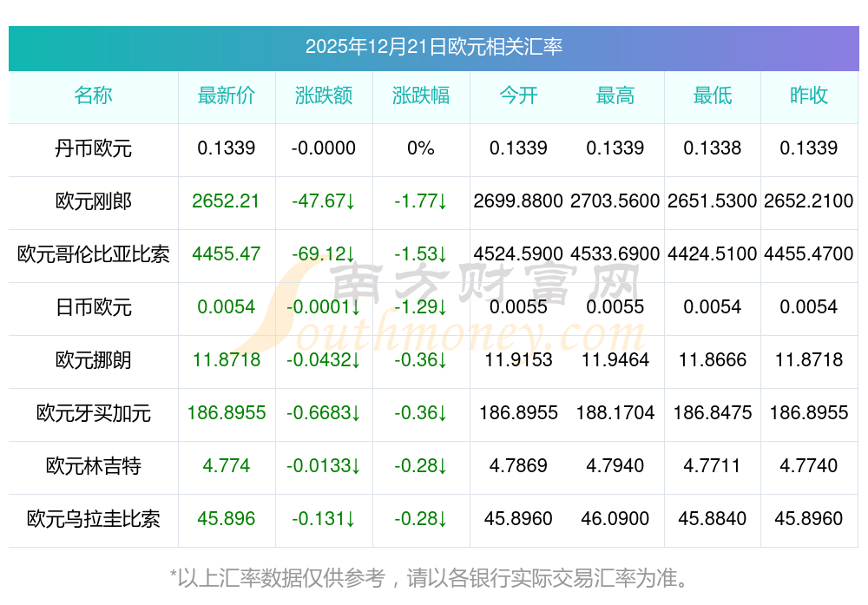
Task: Click the 最高 column header
Action: tap(615, 95)
